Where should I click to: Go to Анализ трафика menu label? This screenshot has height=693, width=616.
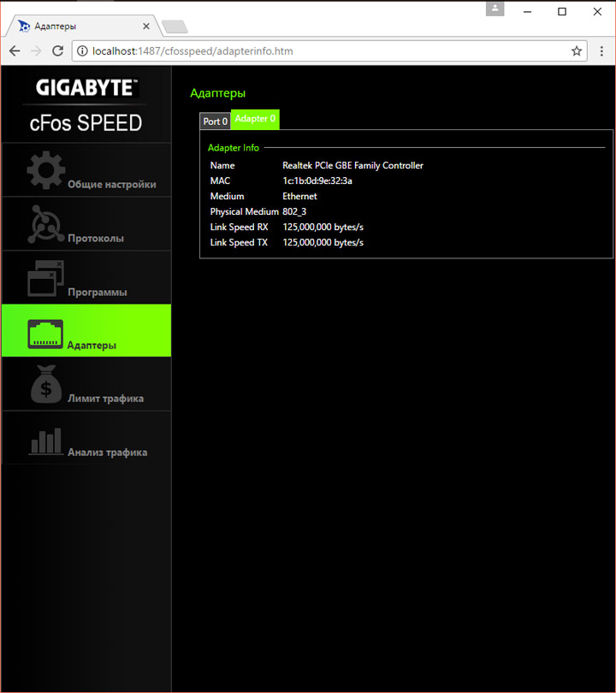[x=108, y=452]
